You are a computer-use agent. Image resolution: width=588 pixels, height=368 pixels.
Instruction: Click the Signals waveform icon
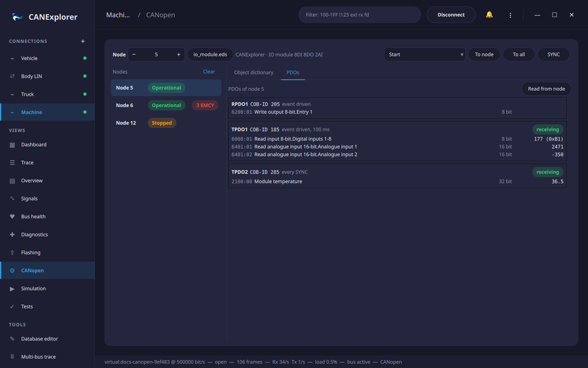pos(12,199)
